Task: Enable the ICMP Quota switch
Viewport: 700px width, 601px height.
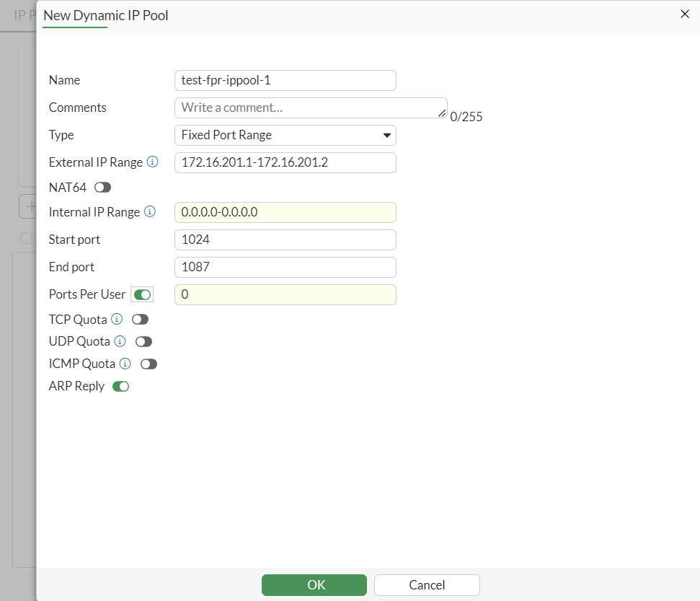Action: pos(149,363)
